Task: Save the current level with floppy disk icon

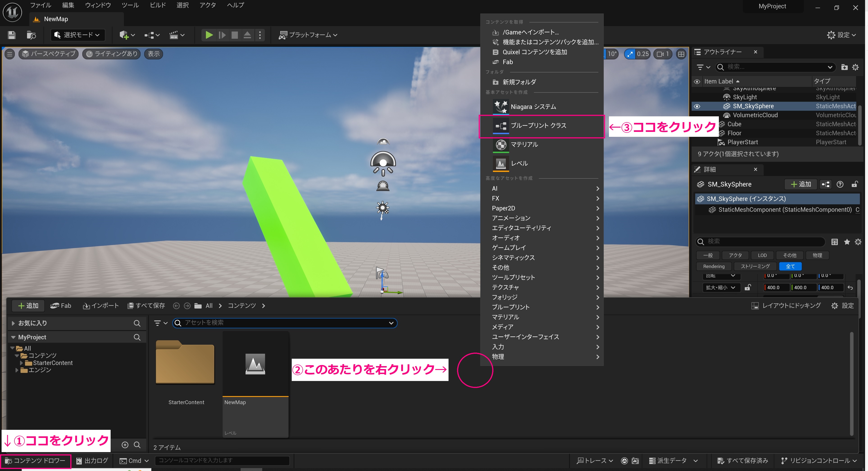Action: tap(11, 35)
